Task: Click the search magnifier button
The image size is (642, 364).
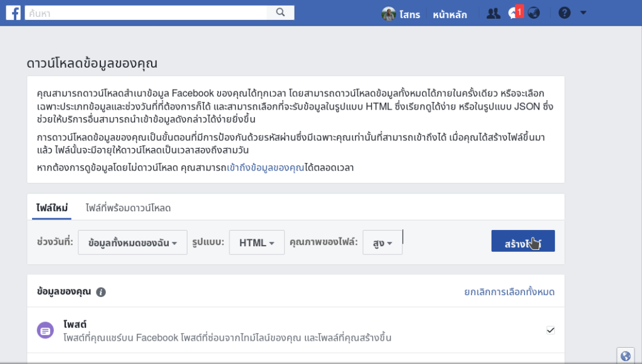Action: pyautogui.click(x=280, y=13)
